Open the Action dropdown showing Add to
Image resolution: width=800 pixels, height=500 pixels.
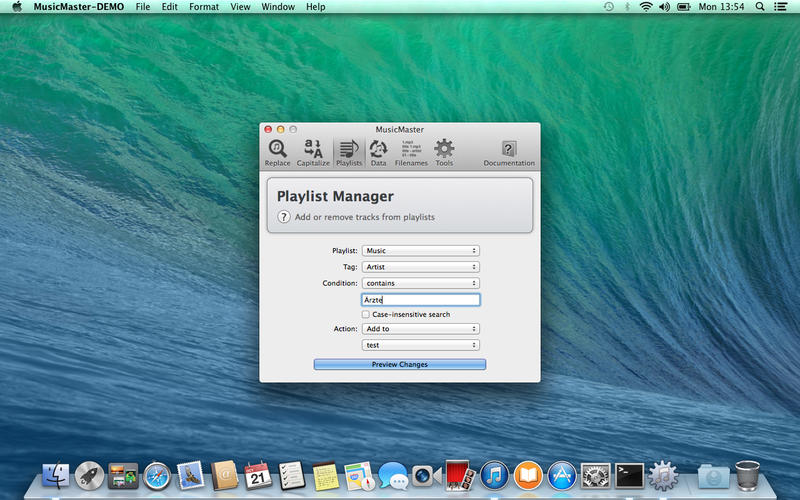click(x=421, y=329)
